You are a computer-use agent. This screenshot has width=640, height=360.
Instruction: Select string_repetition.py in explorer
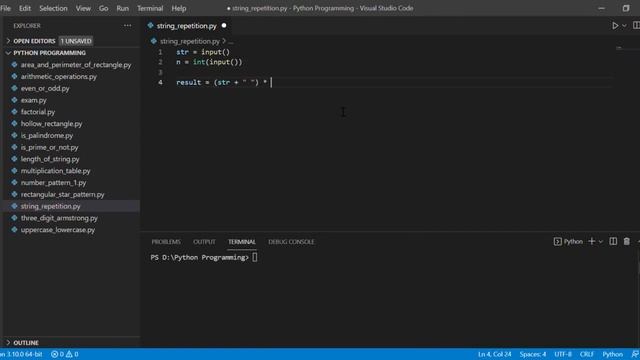click(x=51, y=207)
